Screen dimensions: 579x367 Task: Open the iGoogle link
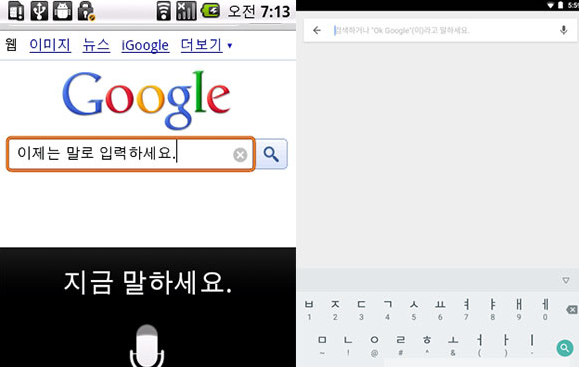[145, 45]
